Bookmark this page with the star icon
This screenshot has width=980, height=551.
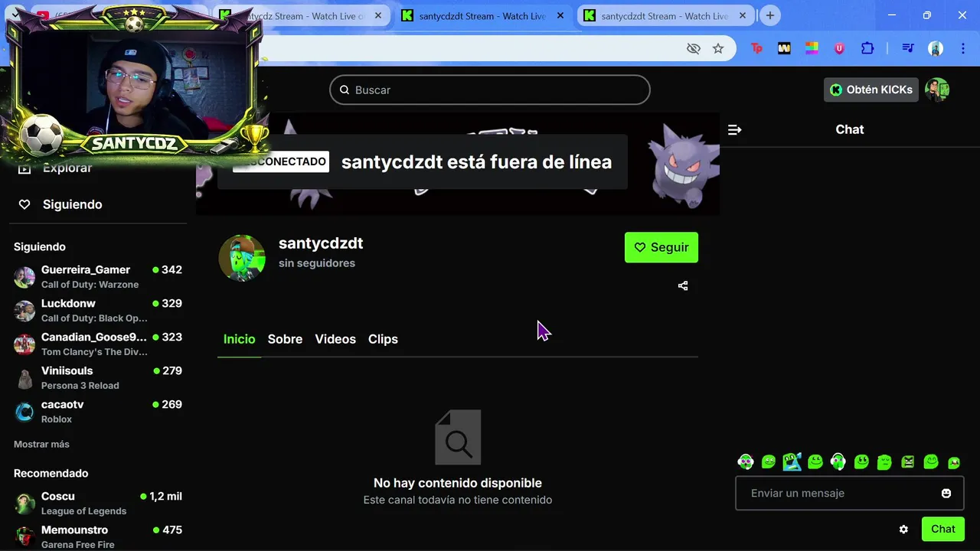(x=718, y=48)
